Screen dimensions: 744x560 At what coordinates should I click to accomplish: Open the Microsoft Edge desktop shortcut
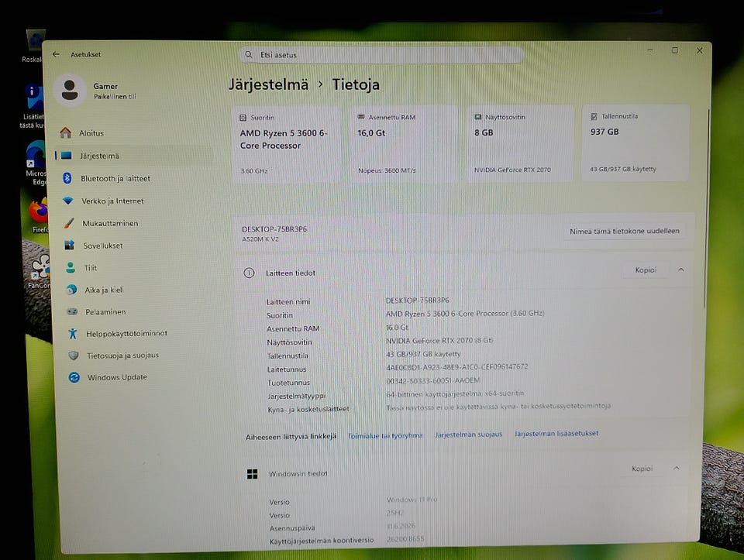click(x=36, y=163)
